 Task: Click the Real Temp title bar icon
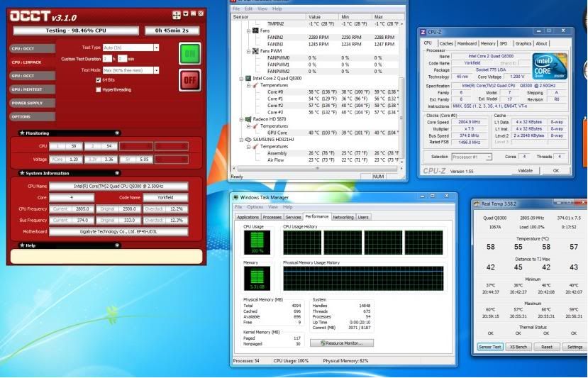tap(477, 204)
